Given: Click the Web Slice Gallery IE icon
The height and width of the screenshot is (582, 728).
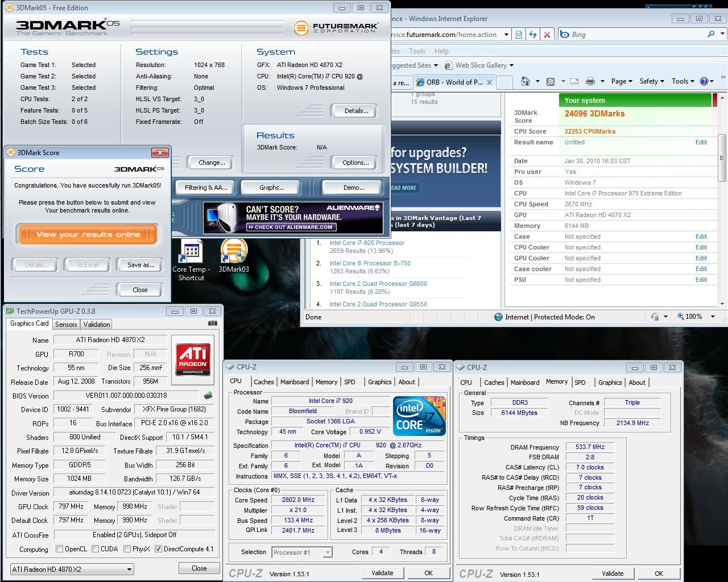Looking at the screenshot, I should click(449, 65).
